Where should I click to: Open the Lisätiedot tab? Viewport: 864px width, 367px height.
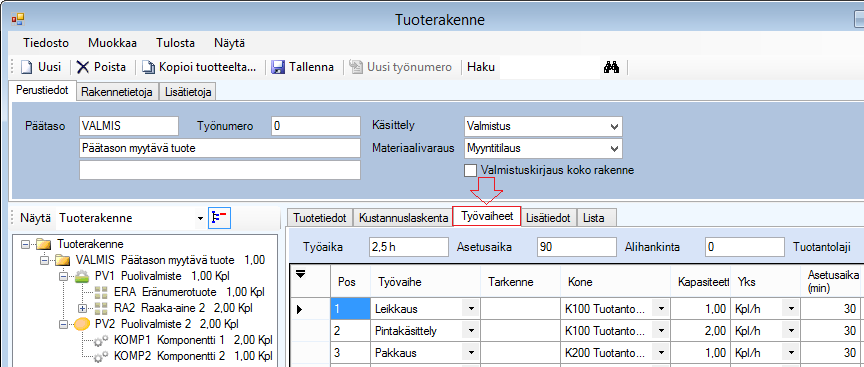[548, 218]
